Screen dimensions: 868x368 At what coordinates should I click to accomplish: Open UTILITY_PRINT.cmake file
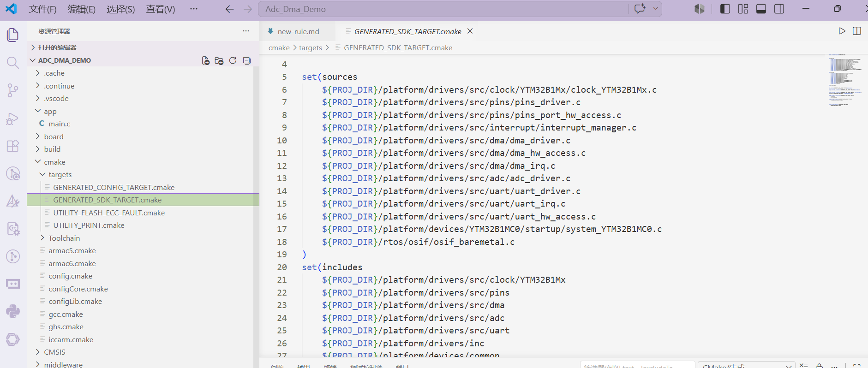click(89, 226)
